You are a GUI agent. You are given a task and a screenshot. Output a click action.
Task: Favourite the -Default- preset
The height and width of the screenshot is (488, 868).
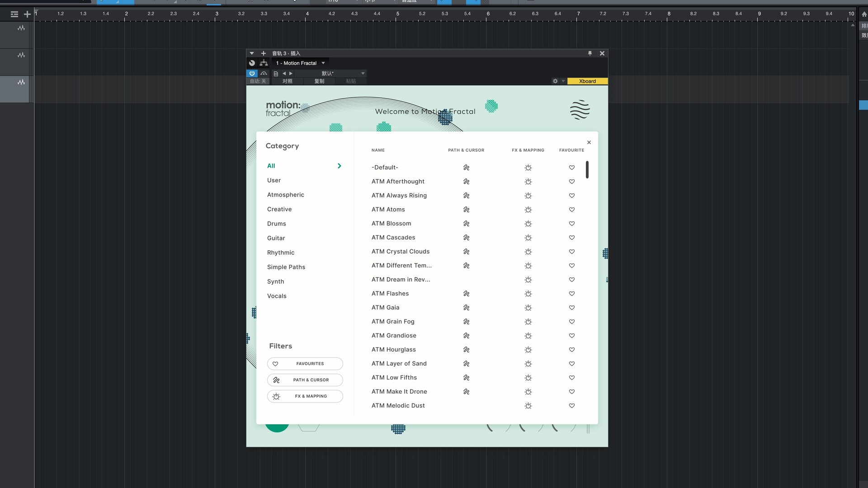coord(572,168)
